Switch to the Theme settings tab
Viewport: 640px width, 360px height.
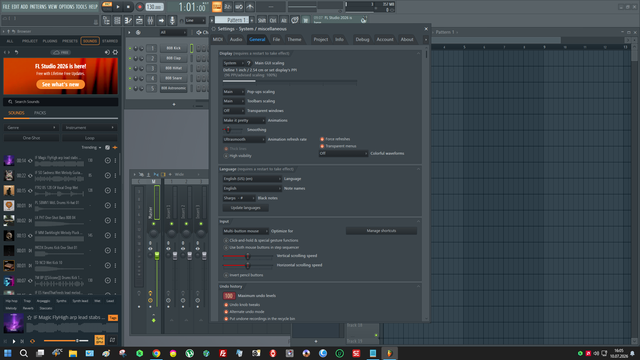coord(294,40)
